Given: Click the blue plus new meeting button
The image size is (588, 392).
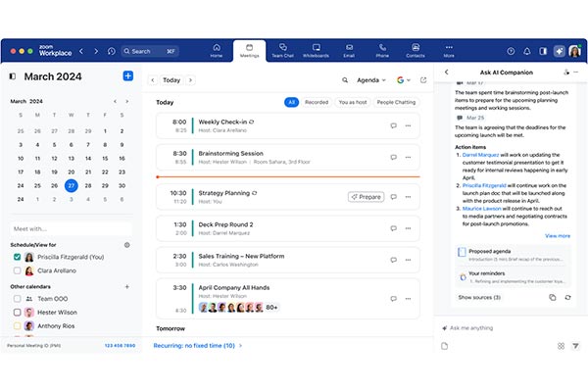Looking at the screenshot, I should (x=128, y=76).
